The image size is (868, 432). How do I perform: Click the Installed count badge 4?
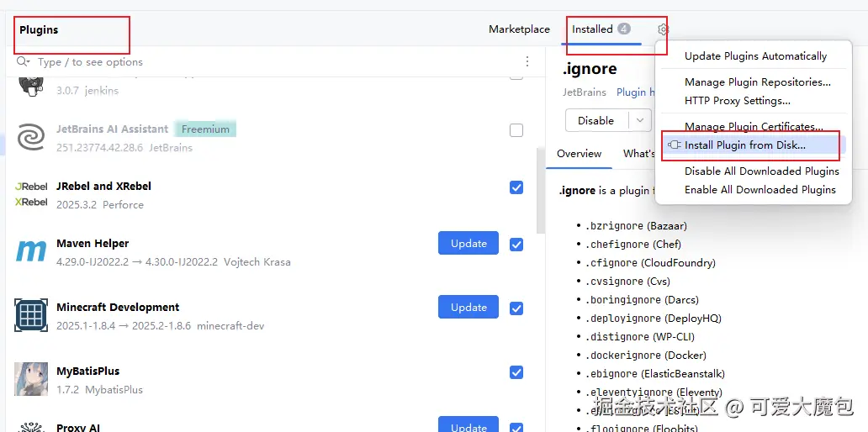point(624,29)
